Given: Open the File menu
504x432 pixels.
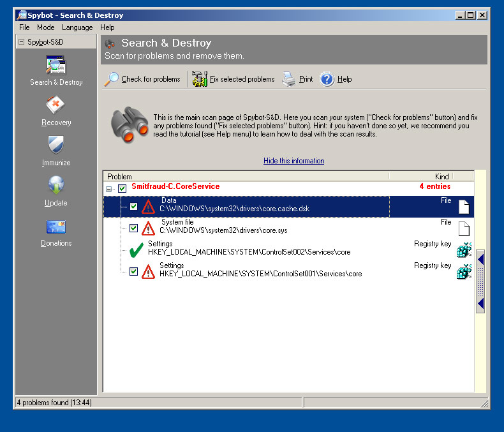Looking at the screenshot, I should (x=24, y=27).
